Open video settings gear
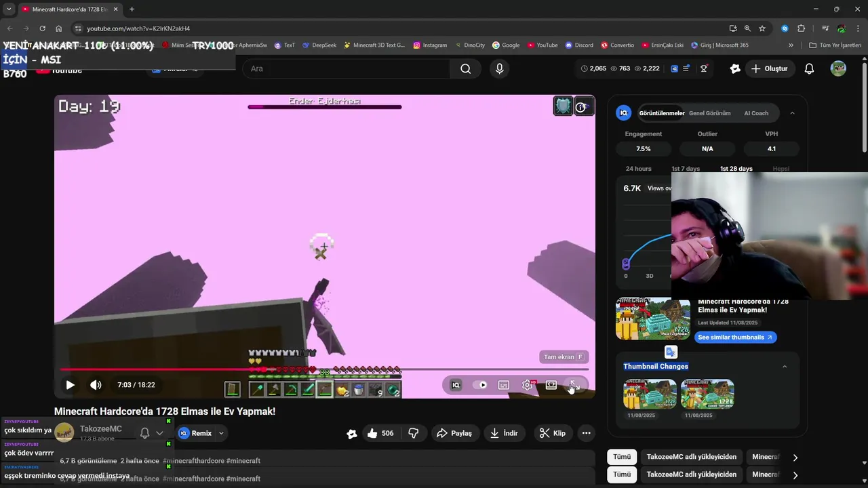868x488 pixels. tap(527, 385)
